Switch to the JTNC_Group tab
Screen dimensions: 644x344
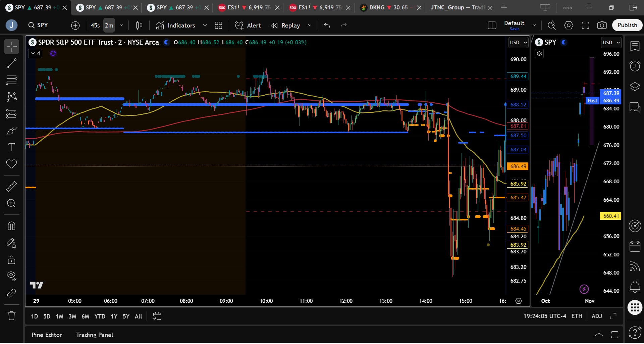[461, 7]
